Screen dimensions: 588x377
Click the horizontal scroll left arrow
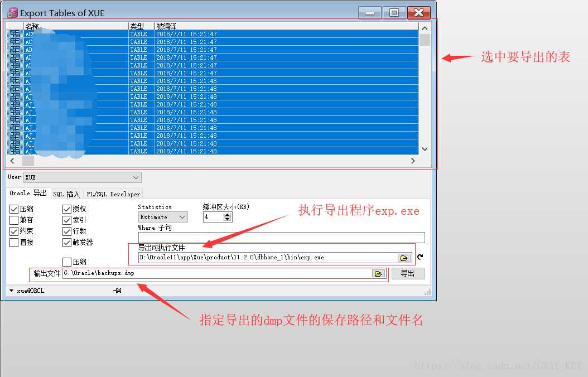pos(12,161)
